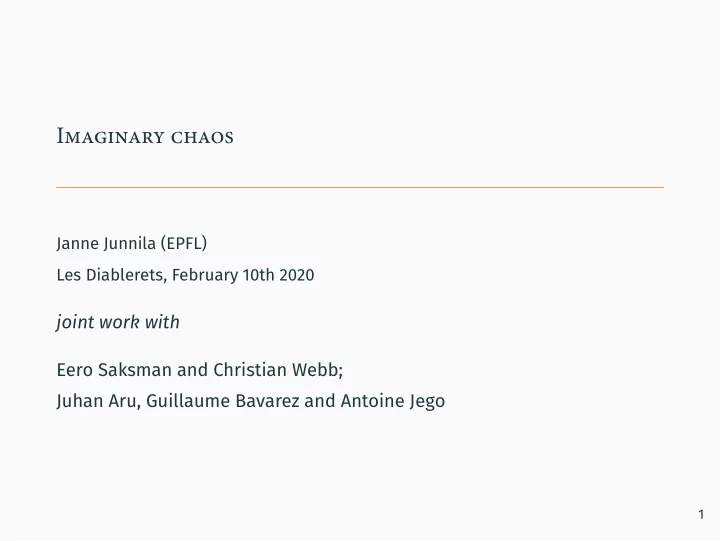This screenshot has width=720, height=541.
Task: Click the word "Imaginary" in the title
Action: (111, 136)
